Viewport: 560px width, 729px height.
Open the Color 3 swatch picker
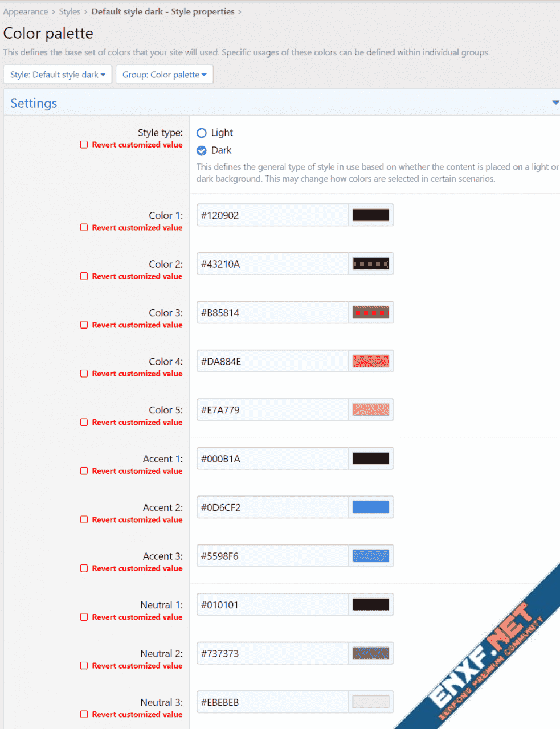point(371,313)
